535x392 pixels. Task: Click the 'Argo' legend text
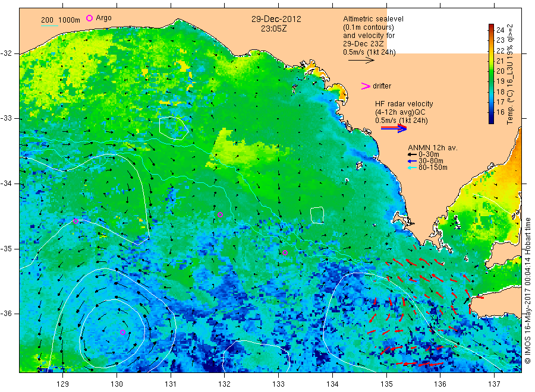[103, 18]
